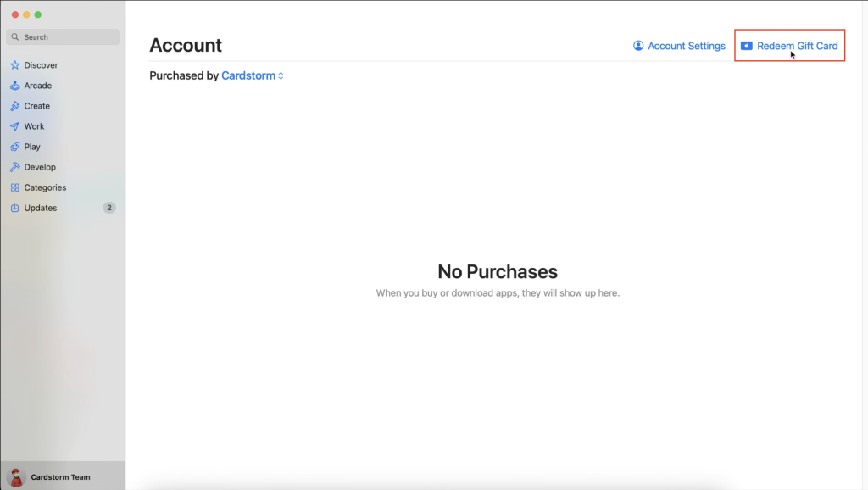Click the magnifying glass search icon
The image size is (868, 490).
pos(15,37)
